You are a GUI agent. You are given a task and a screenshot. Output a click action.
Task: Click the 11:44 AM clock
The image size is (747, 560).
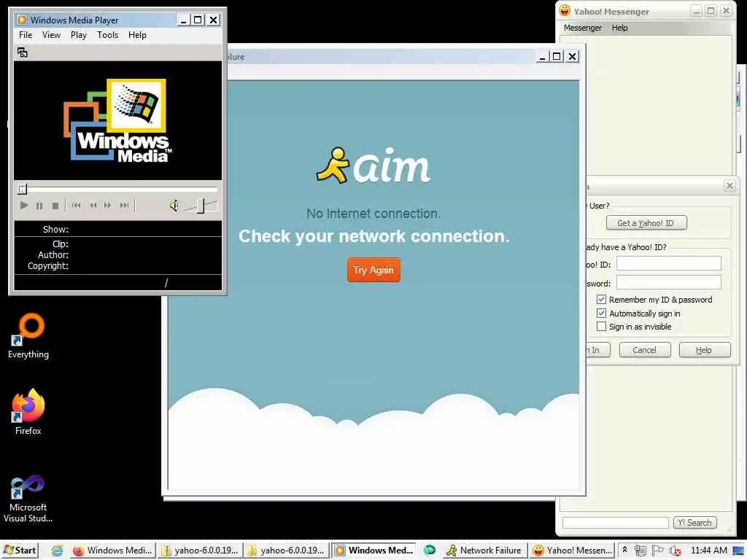[709, 551]
